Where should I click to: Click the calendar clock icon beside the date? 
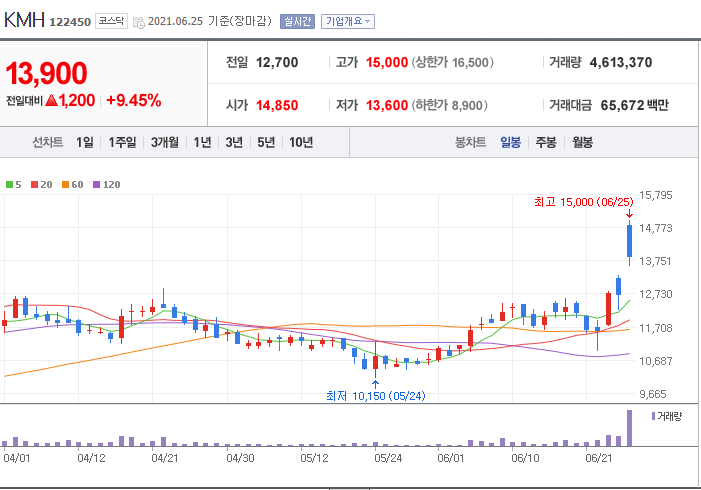point(139,22)
